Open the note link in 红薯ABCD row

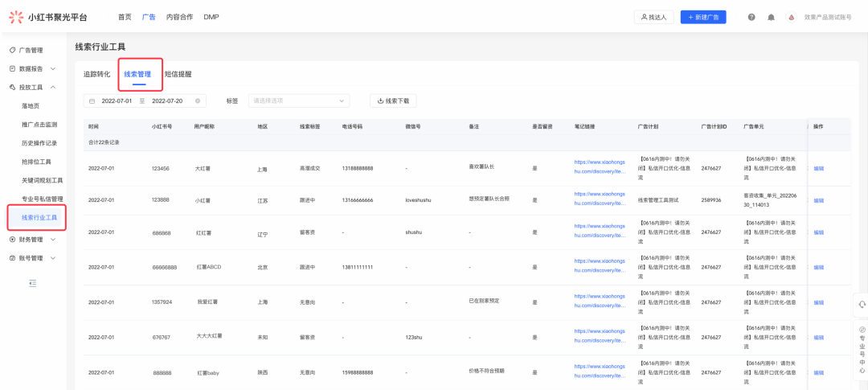pos(600,266)
